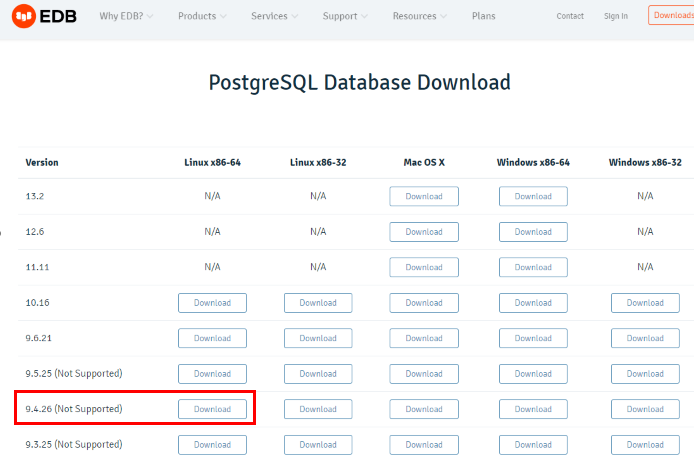Viewport: 694px width, 468px height.
Task: Click the EDB logo
Action: [x=44, y=16]
